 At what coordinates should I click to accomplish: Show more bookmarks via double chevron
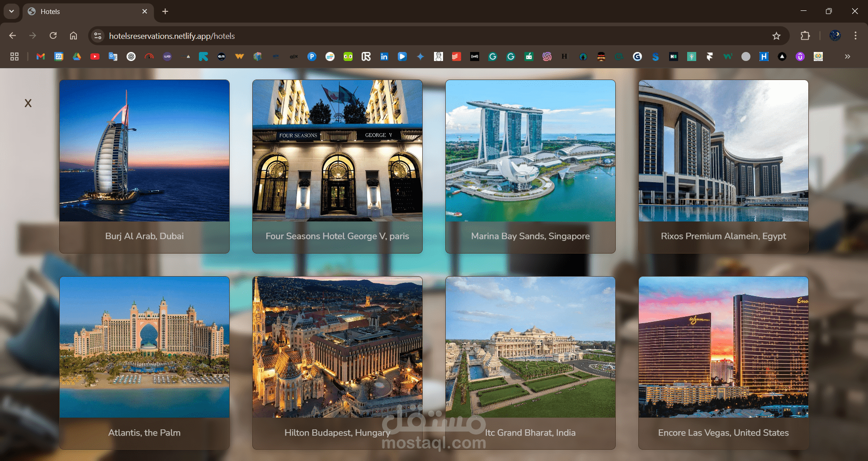coord(848,56)
